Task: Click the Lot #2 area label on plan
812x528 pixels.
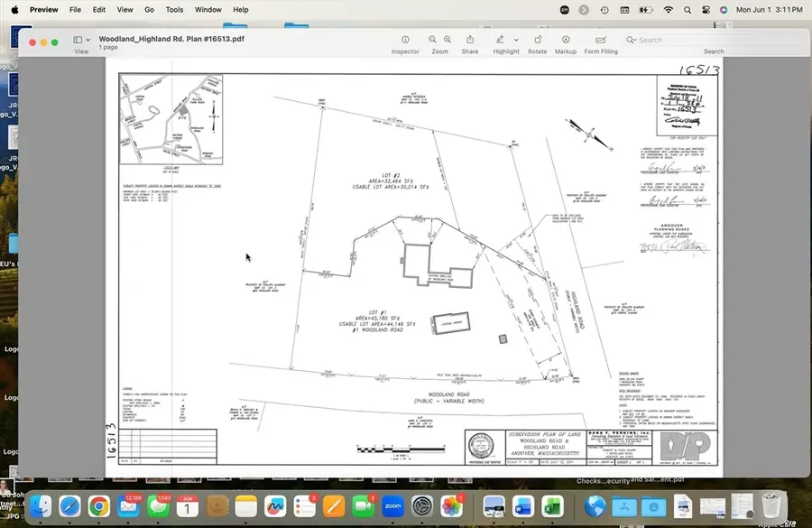Action: tap(391, 181)
